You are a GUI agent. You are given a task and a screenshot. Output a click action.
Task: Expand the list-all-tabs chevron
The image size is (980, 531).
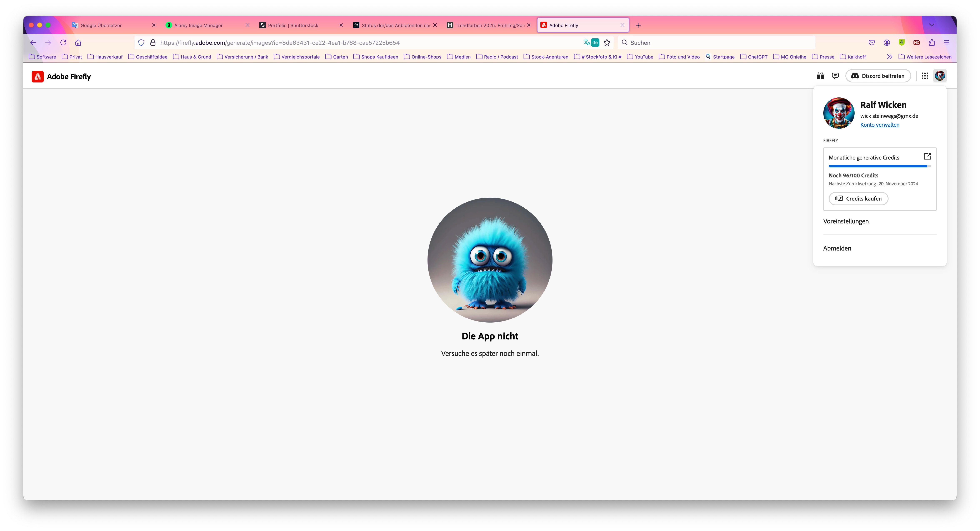[931, 25]
